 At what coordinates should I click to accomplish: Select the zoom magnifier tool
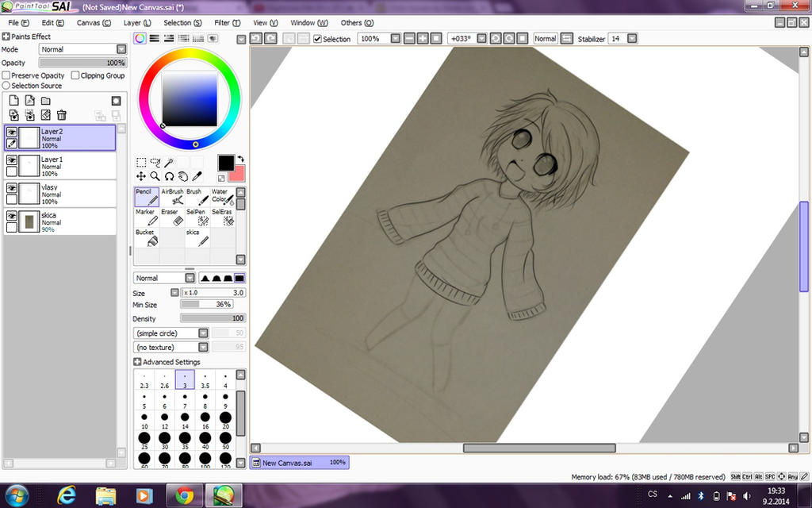point(155,176)
